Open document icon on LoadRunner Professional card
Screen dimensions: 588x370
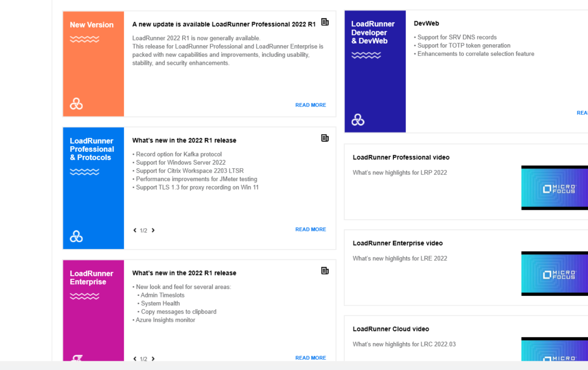pyautogui.click(x=325, y=138)
